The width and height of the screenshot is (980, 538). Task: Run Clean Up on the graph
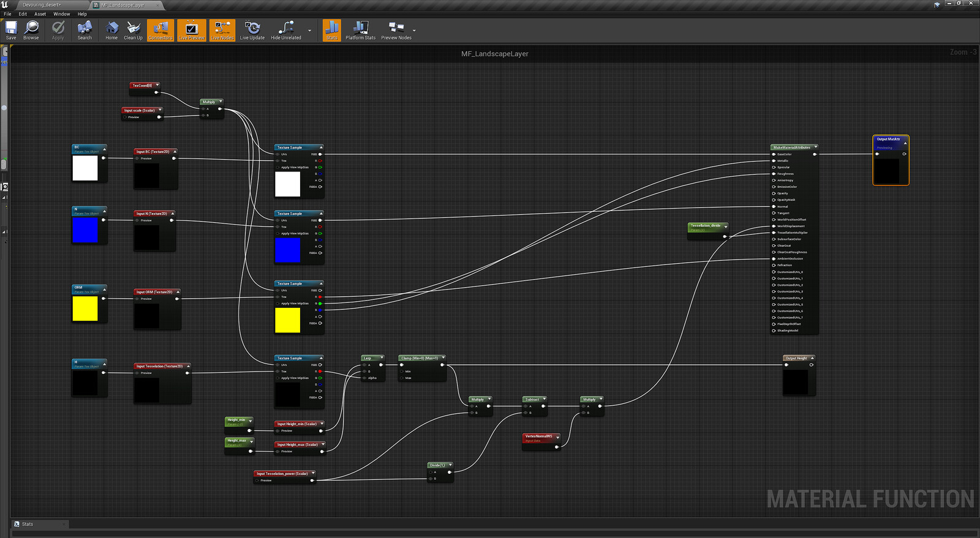click(x=133, y=30)
